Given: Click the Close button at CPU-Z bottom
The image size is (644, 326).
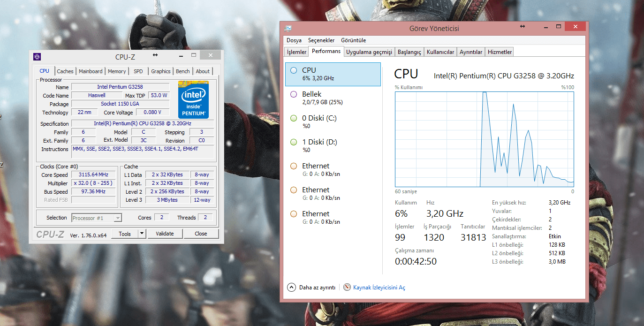Looking at the screenshot, I should (201, 234).
